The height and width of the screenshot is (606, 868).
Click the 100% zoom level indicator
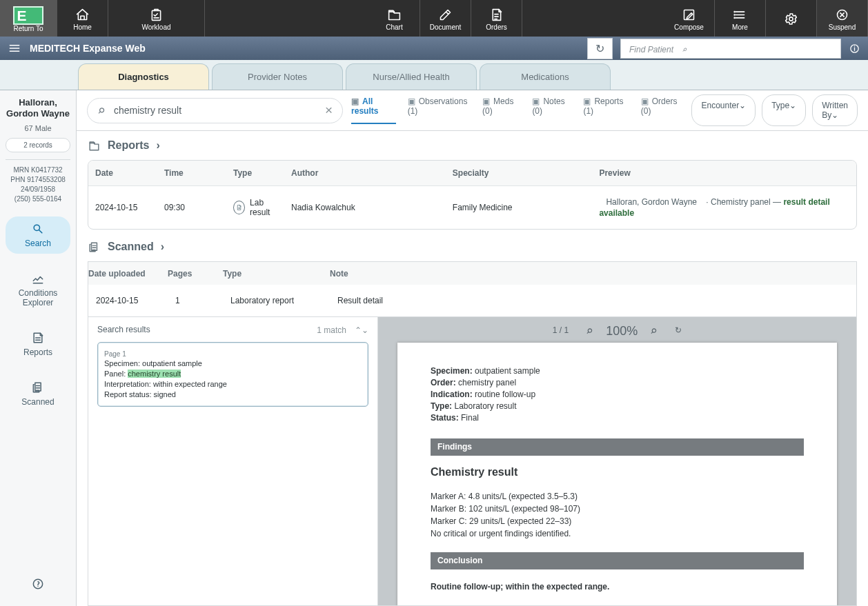(x=622, y=331)
